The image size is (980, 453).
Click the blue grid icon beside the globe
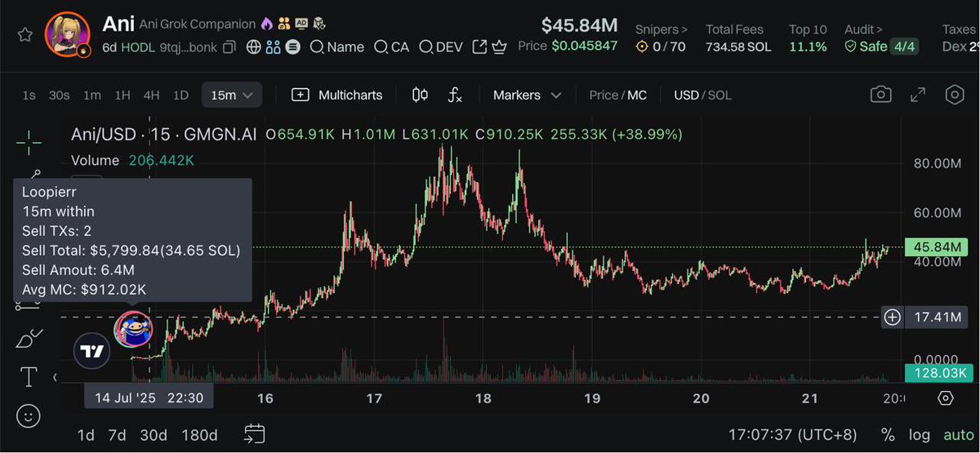274,47
